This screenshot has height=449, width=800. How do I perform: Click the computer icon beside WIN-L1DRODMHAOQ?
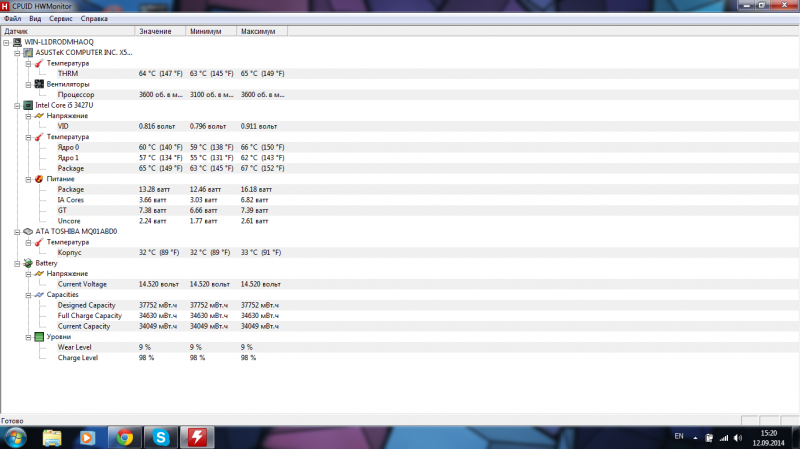pos(17,42)
